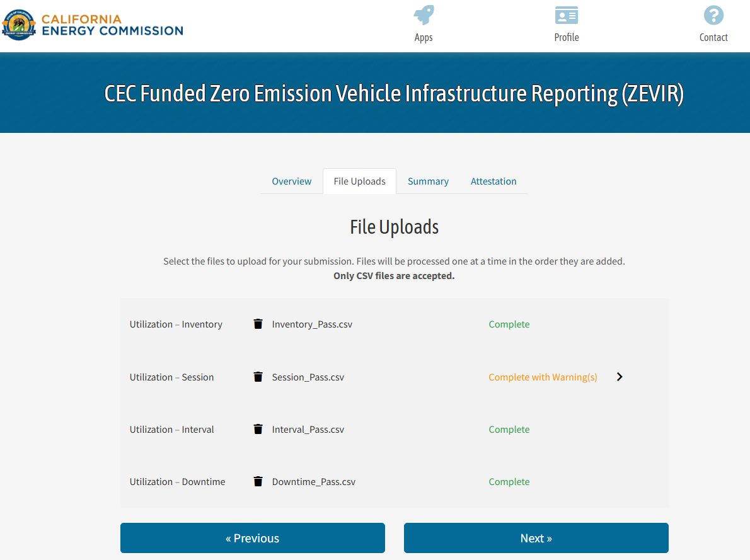Click the Complete status for Inventory_Pass.csv
This screenshot has height=560, width=750.
pos(509,324)
